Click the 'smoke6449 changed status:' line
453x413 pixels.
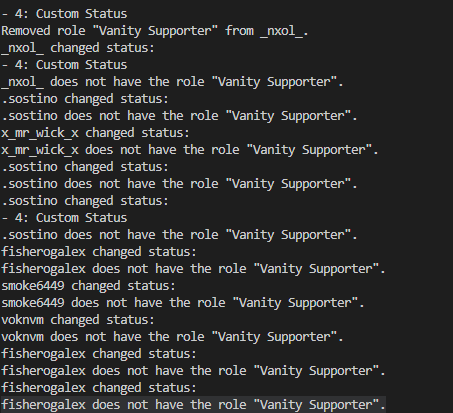pyautogui.click(x=88, y=286)
